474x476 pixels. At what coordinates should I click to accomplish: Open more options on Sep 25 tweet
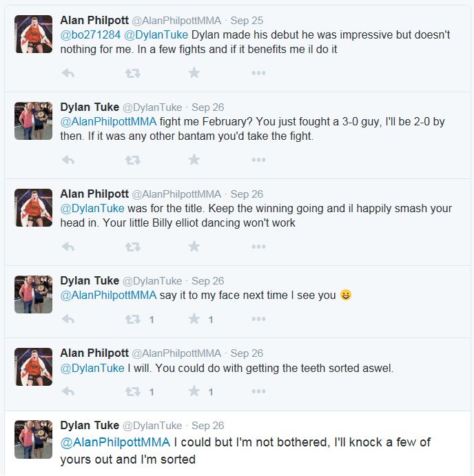259,73
